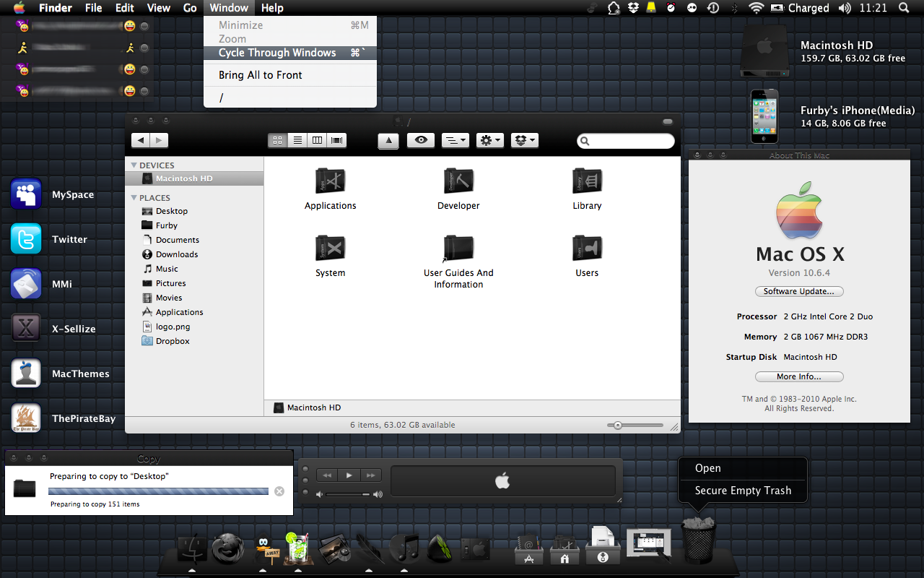The width and height of the screenshot is (924, 578).
Task: Click the Wi-Fi status icon
Action: (757, 8)
